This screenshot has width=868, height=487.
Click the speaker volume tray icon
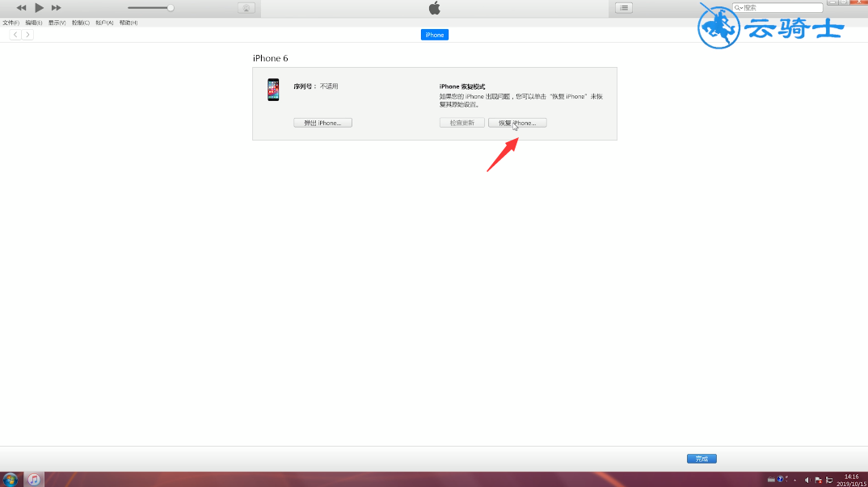807,481
